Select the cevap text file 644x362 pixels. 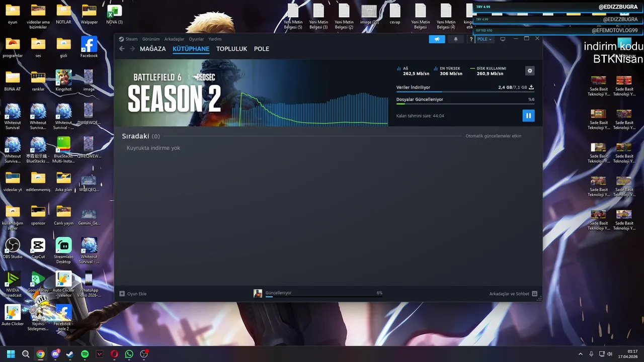point(395,14)
